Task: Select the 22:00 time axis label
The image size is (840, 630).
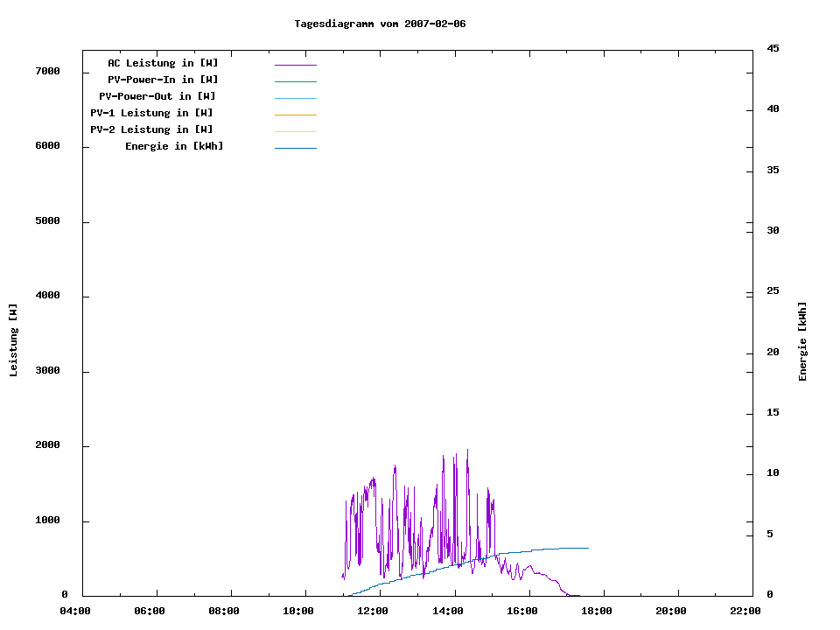Action: pos(745,611)
